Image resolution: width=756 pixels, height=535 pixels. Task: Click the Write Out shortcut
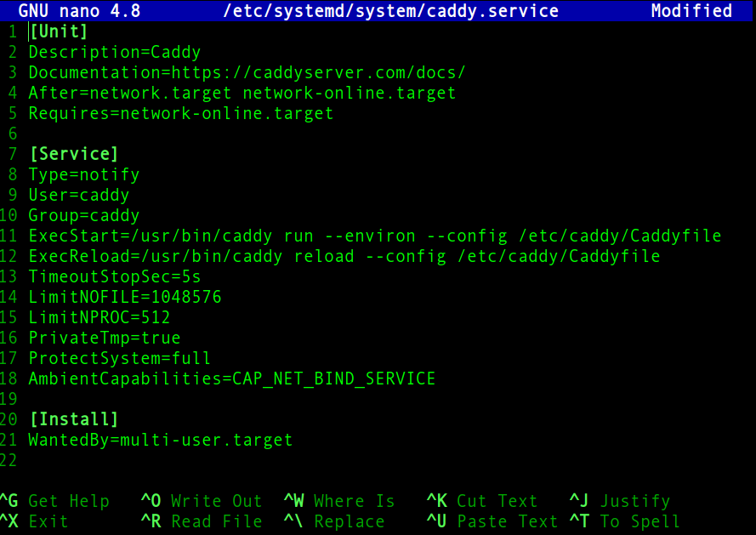(x=217, y=501)
